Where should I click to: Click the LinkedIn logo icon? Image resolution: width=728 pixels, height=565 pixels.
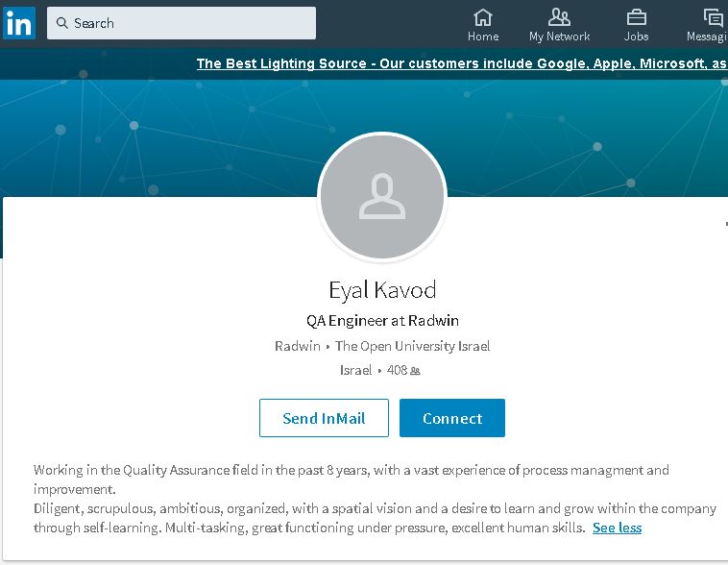click(x=19, y=23)
